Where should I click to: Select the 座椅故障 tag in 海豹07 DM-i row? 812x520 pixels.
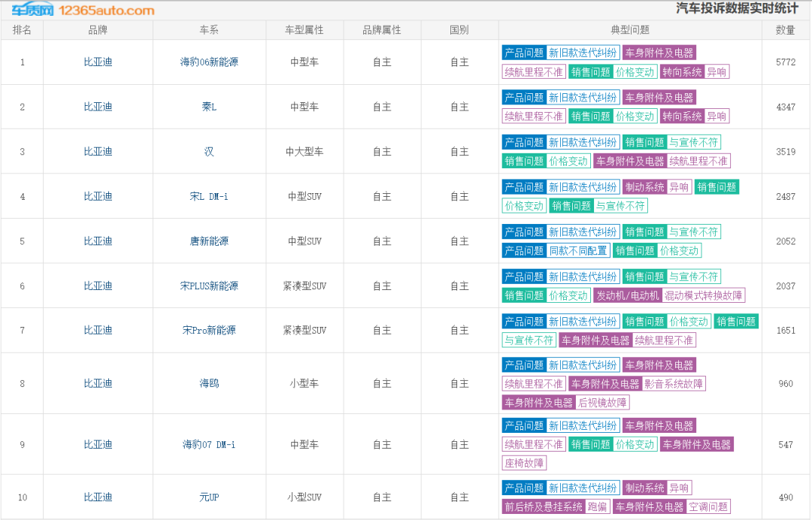pyautogui.click(x=524, y=463)
